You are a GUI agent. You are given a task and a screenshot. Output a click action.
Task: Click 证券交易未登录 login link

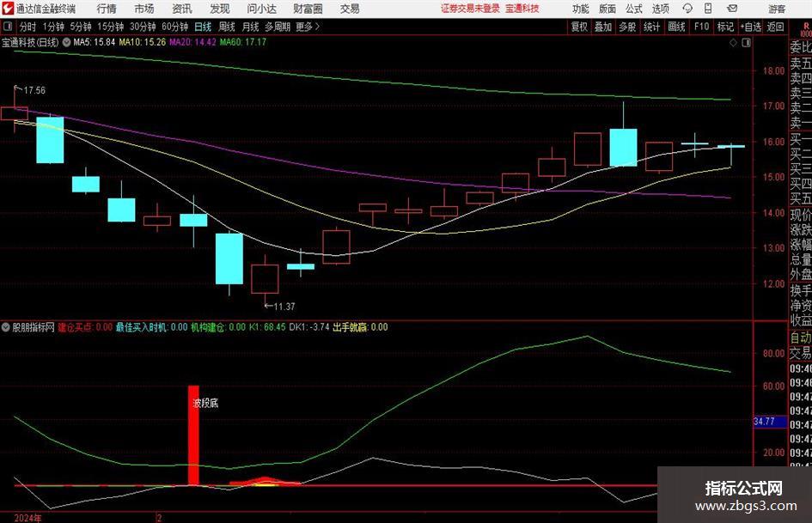(x=470, y=9)
